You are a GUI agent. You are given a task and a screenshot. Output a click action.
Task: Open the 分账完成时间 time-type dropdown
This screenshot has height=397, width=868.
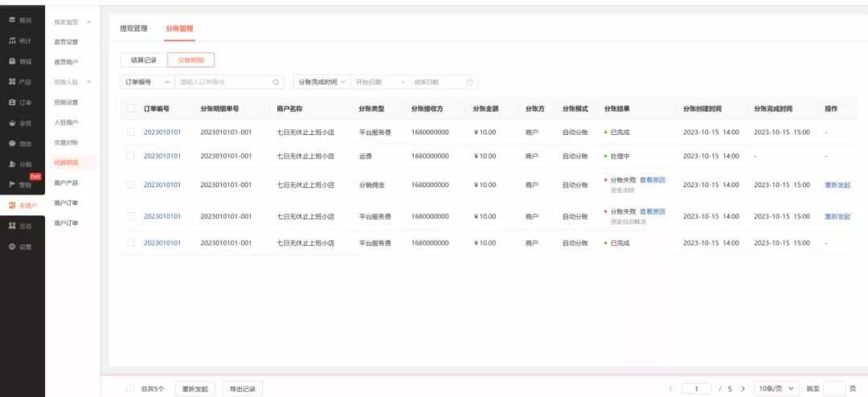click(x=322, y=82)
